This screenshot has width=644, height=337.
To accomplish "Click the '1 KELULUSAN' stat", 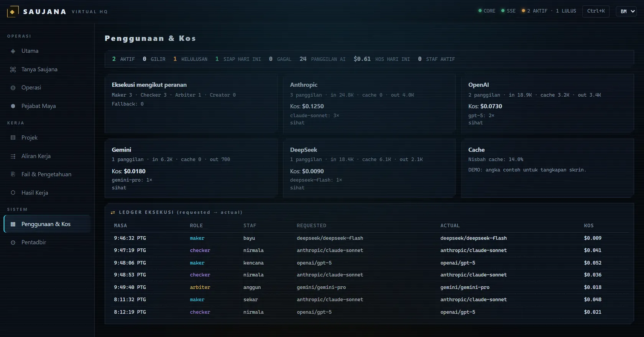I will [190, 59].
